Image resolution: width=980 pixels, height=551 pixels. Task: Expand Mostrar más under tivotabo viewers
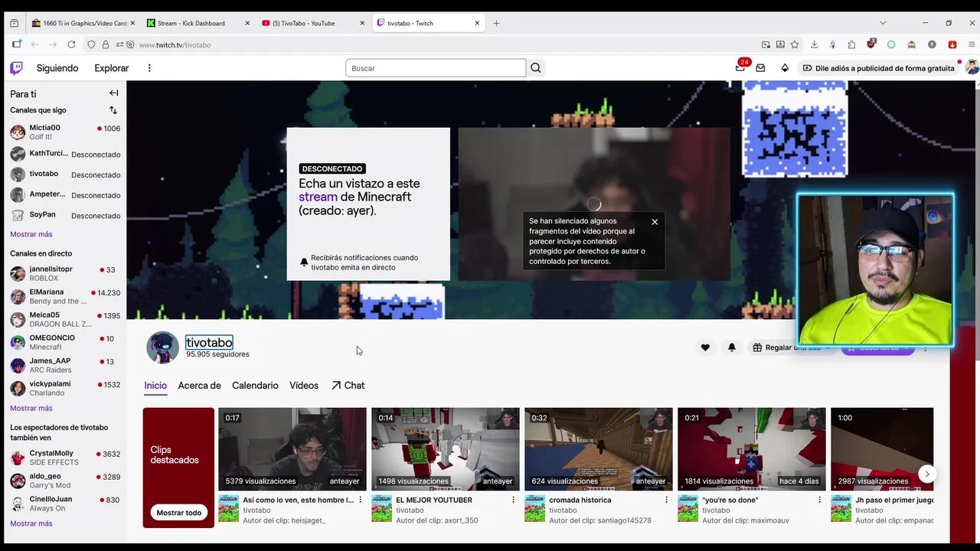point(31,523)
